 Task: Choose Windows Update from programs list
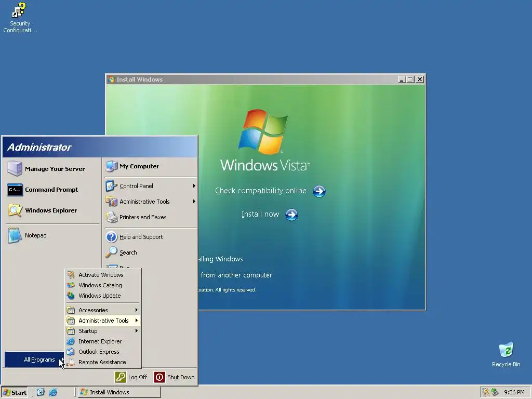pos(99,296)
